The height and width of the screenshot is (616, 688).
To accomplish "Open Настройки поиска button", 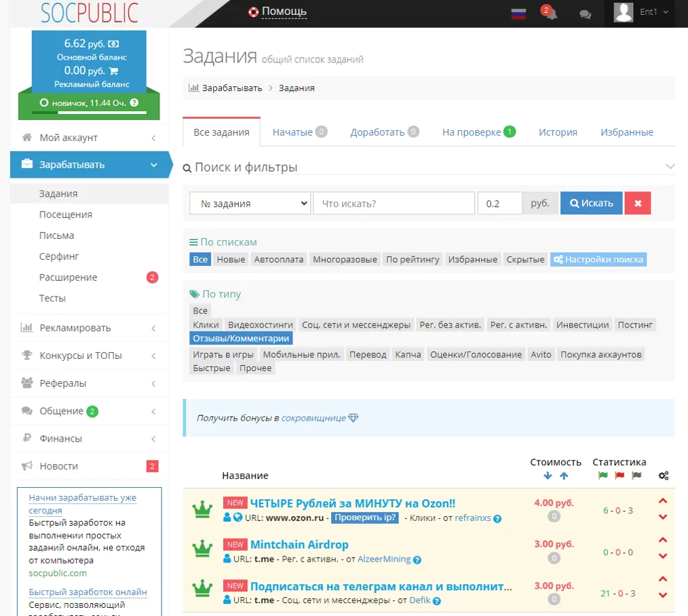I will 598,259.
